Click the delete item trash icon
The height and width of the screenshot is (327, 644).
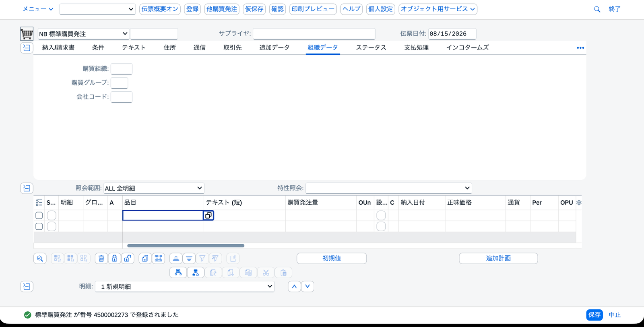click(101, 259)
